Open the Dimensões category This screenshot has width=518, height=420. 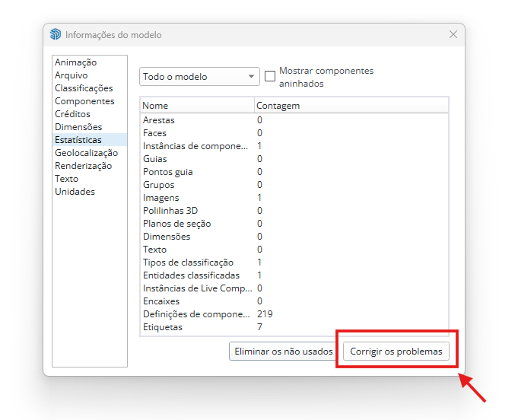(x=78, y=127)
